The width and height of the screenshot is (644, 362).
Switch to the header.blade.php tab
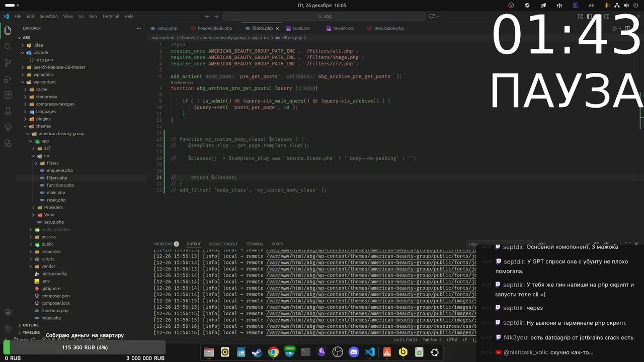pos(215,28)
